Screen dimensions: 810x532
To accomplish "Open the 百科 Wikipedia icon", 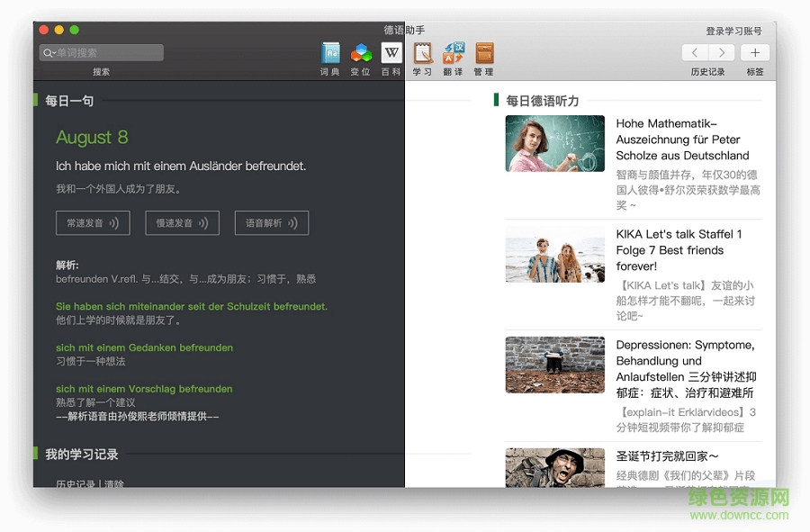I will [391, 53].
